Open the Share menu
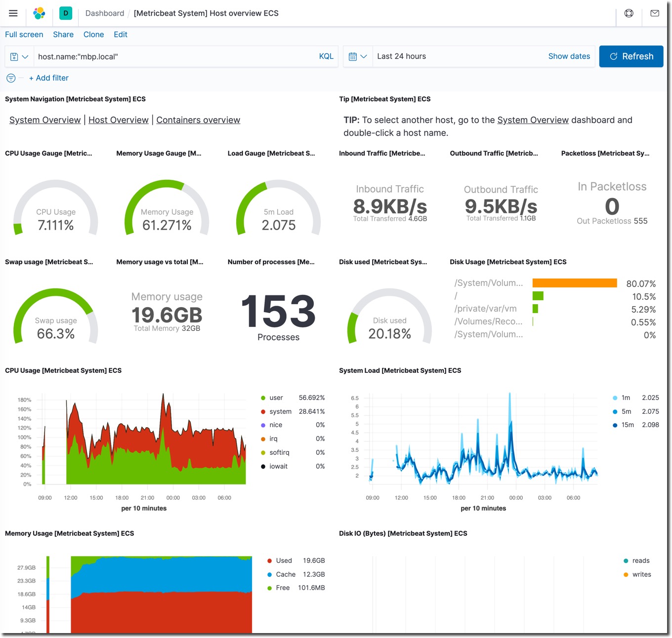The image size is (672, 638). (63, 35)
